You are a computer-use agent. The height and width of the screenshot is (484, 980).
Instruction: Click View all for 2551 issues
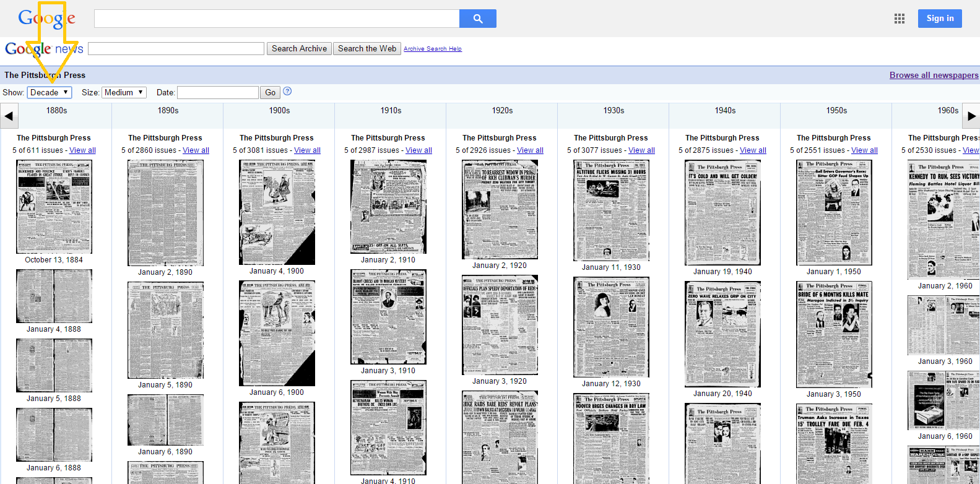(864, 150)
